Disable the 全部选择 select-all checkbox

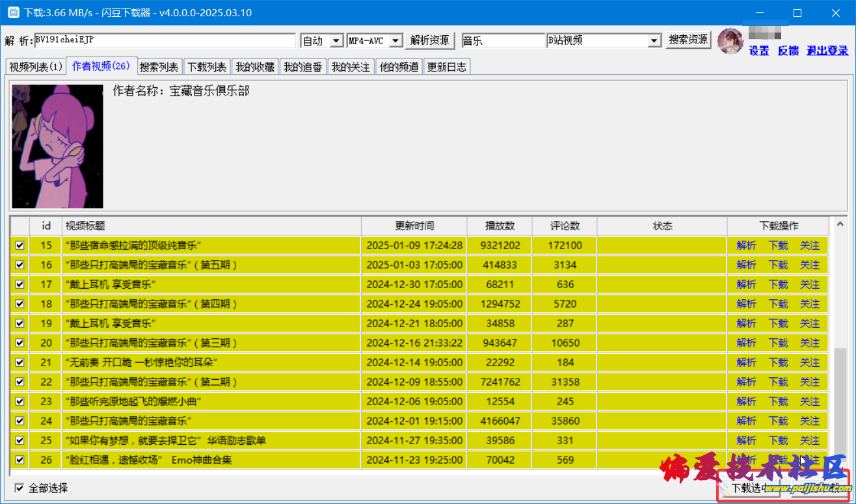(20, 488)
